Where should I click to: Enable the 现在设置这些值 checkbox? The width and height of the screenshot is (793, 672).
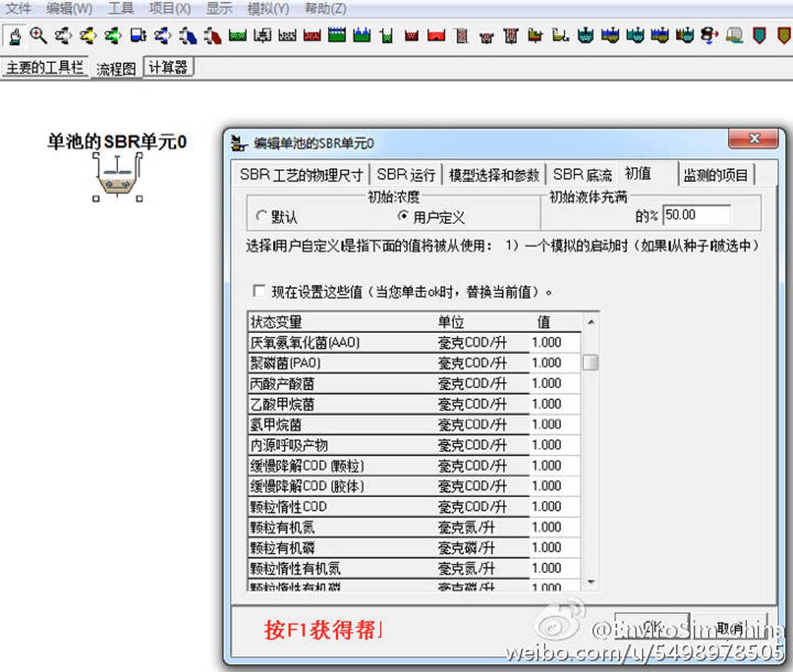259,292
